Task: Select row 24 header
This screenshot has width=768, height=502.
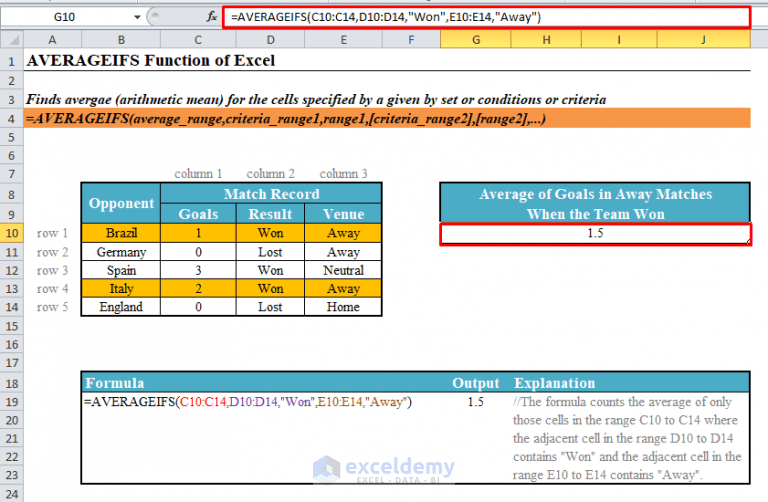Action: pos(12,494)
